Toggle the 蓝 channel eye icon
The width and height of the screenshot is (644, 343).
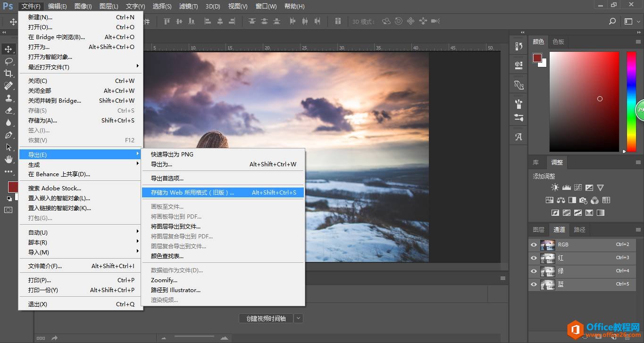[534, 285]
